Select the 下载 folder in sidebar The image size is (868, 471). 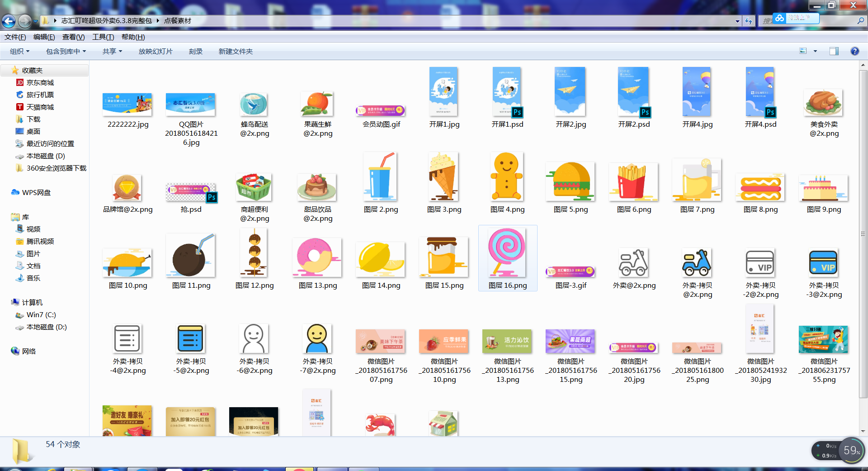coord(33,119)
